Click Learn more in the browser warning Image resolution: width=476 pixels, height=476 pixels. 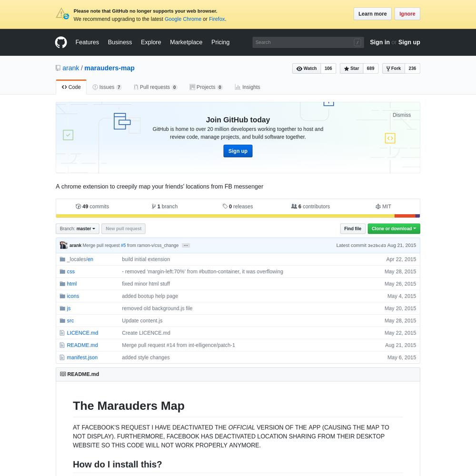(x=373, y=14)
